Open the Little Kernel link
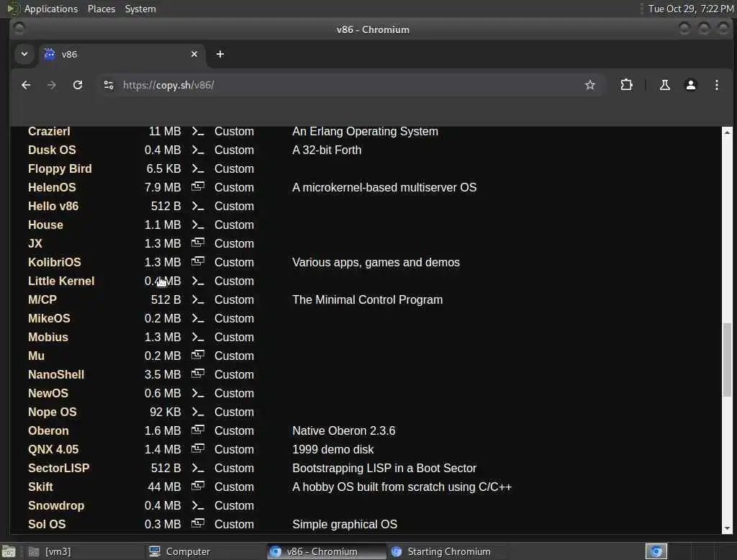This screenshot has width=737, height=560. pos(61,281)
